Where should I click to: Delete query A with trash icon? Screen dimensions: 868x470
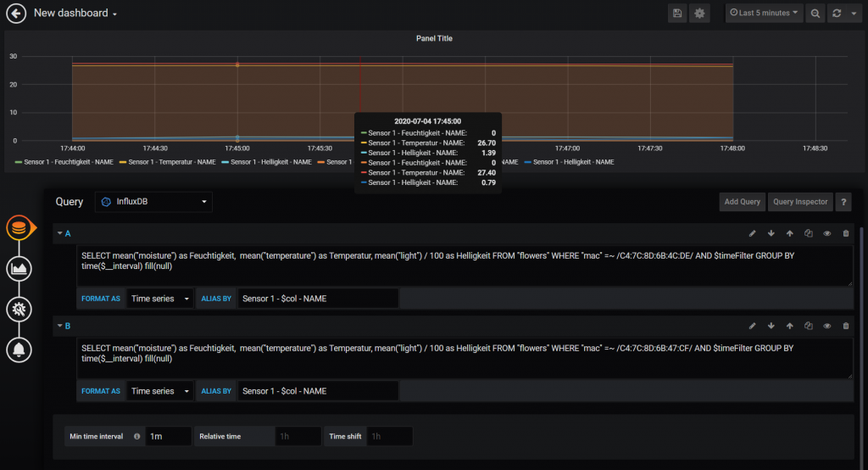point(845,233)
